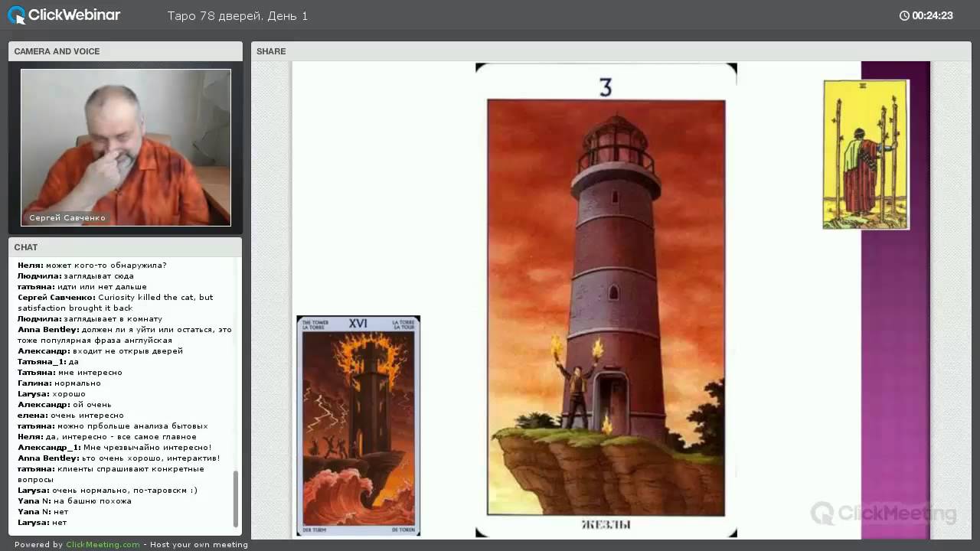Click chat message "клиенты спрашивают конкретные"
This screenshot has width=980, height=551.
(131, 469)
